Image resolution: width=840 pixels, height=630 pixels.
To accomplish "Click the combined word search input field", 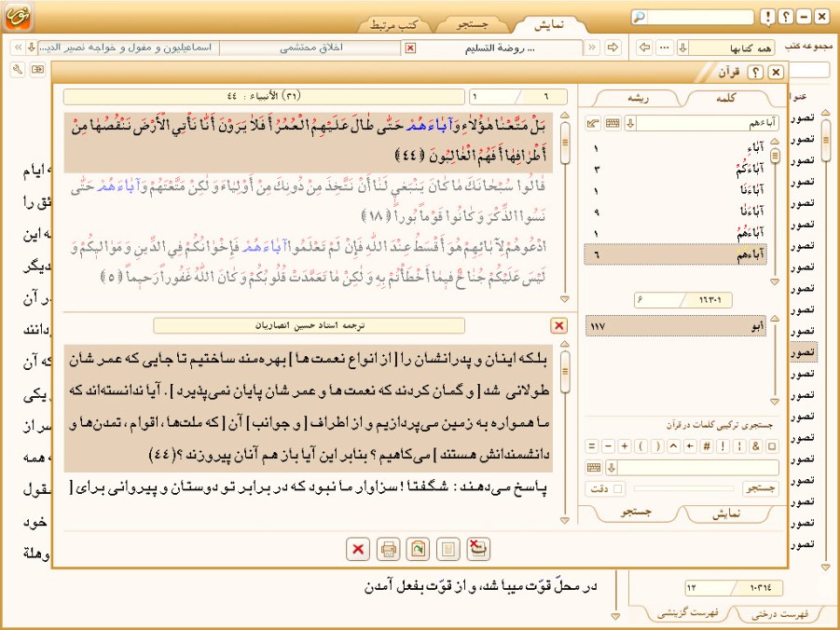I will (698, 468).
